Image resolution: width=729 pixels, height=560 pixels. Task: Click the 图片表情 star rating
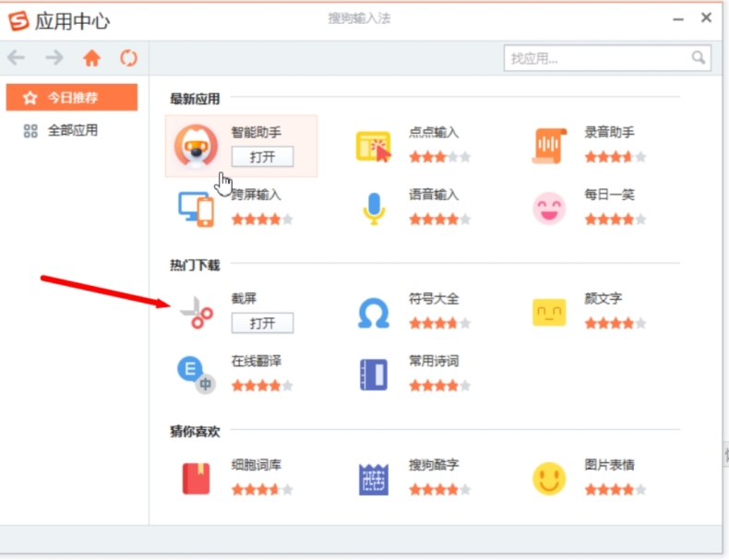click(615, 490)
